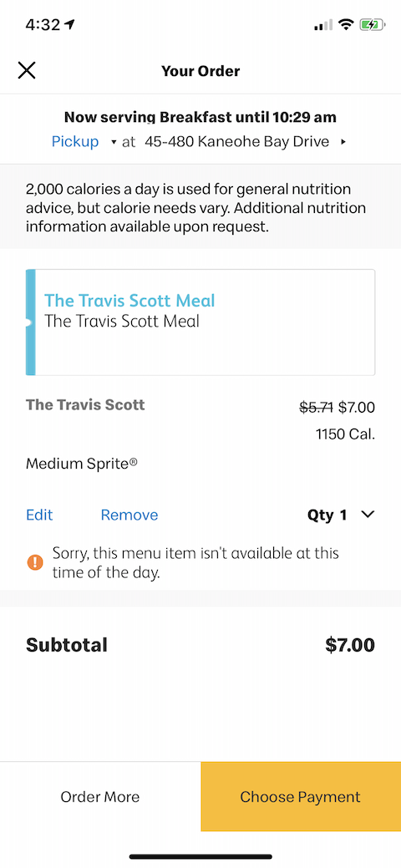Tap the battery charging icon
Image resolution: width=401 pixels, height=868 pixels.
tap(373, 24)
